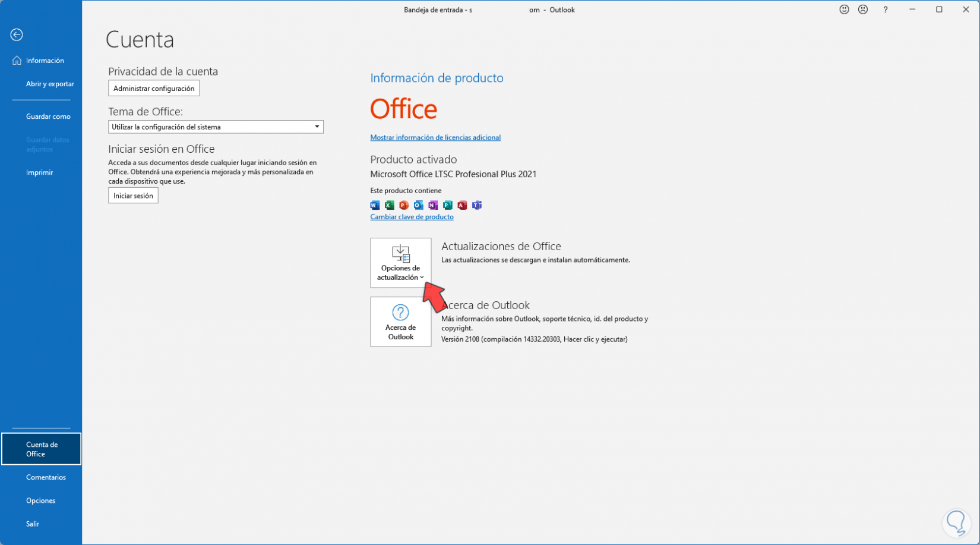This screenshot has height=545, width=980.
Task: Click the Producto activado label
Action: tap(413, 159)
